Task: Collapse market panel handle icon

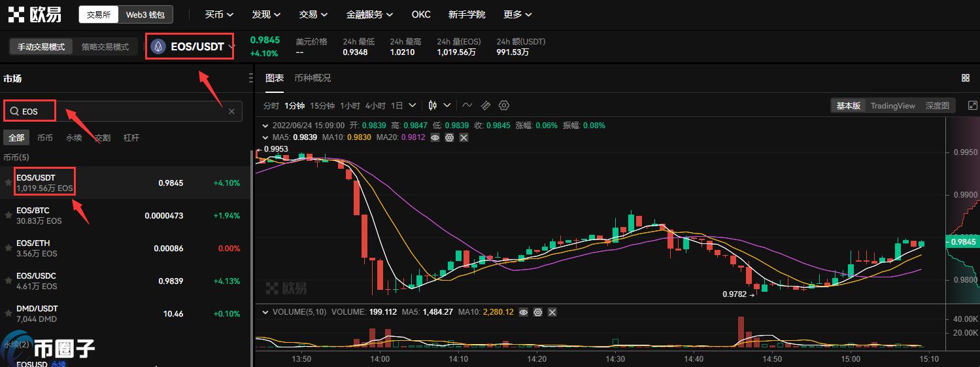Action: (252, 78)
